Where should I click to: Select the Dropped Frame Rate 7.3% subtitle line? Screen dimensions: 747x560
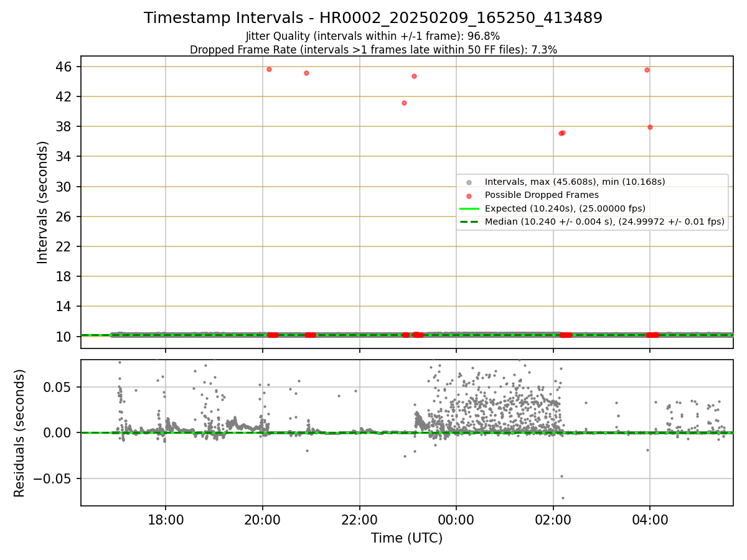point(373,50)
